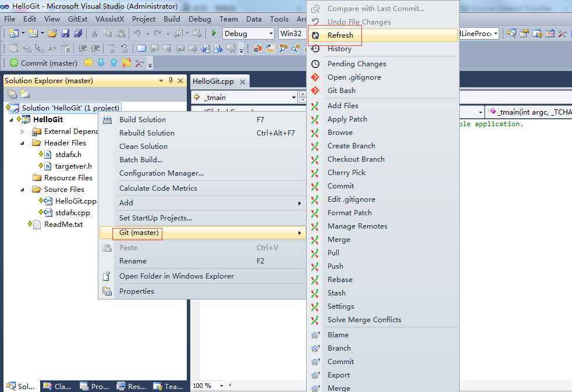Image resolution: width=572 pixels, height=392 pixels.
Task: Open the Team menu
Action: (228, 19)
